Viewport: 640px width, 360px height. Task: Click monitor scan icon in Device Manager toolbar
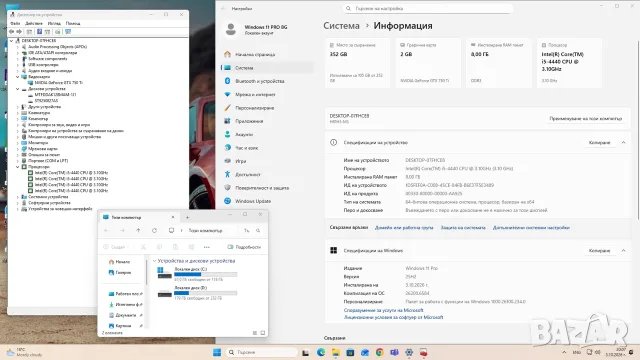click(68, 31)
